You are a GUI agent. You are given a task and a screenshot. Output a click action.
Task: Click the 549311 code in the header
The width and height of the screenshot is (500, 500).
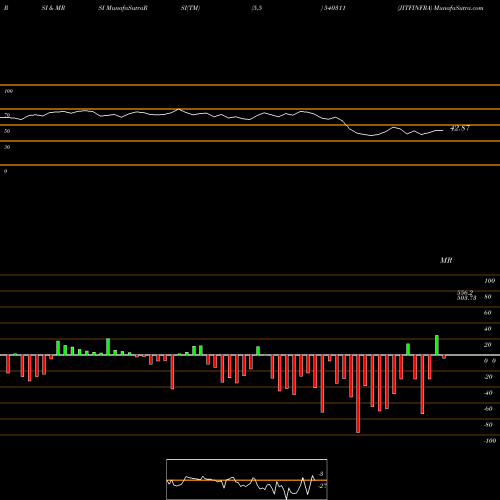point(335,8)
